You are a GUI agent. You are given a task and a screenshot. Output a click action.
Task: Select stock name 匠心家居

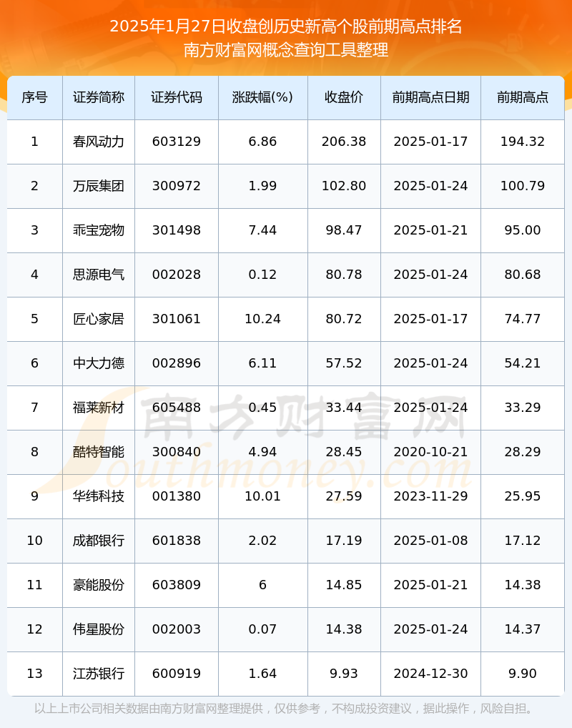pyautogui.click(x=99, y=319)
